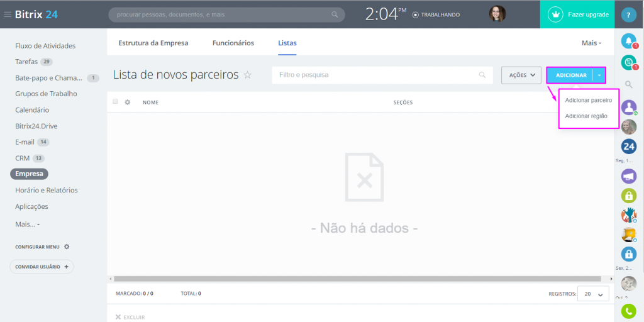This screenshot has height=322, width=644.
Task: Open the blue padlock chat icon
Action: pyautogui.click(x=629, y=255)
